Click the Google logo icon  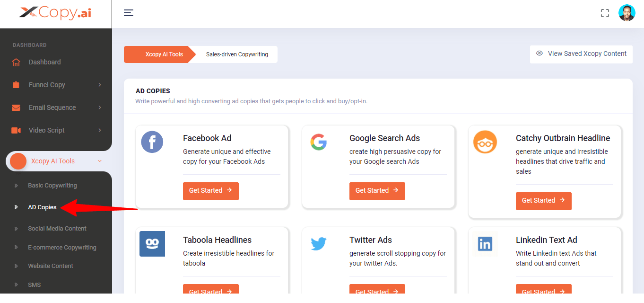pyautogui.click(x=318, y=142)
